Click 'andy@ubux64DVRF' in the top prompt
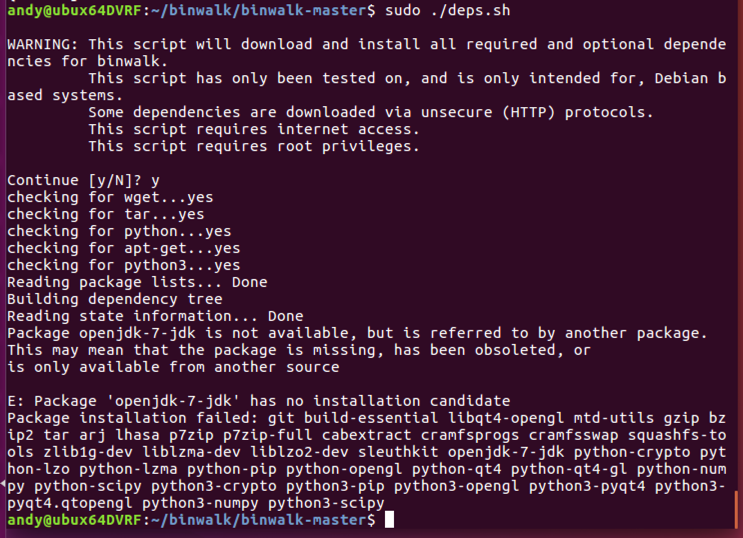This screenshot has height=538, width=743. click(74, 10)
